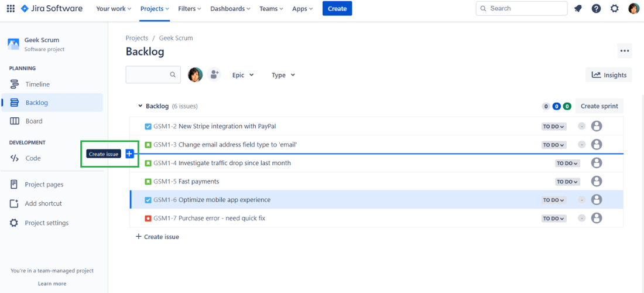Collapse the Backlog section
This screenshot has width=644, height=293.
(x=140, y=106)
